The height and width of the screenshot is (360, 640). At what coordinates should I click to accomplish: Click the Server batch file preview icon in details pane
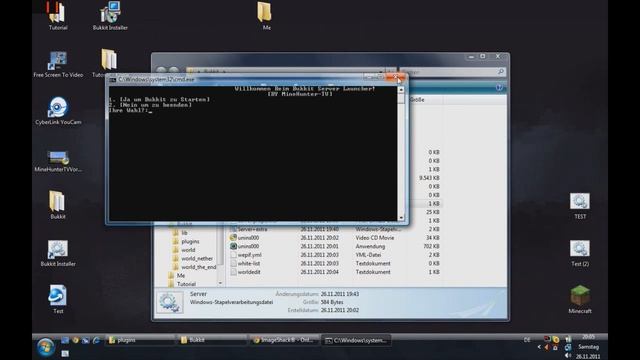click(x=169, y=302)
